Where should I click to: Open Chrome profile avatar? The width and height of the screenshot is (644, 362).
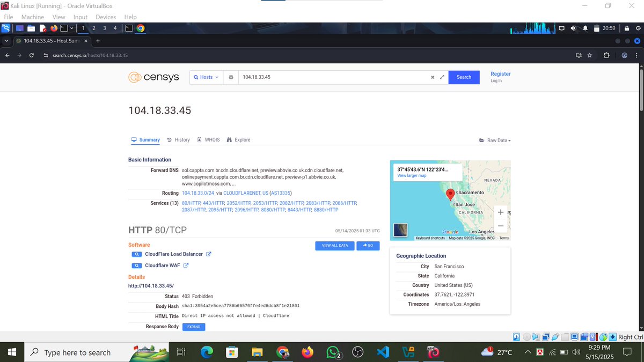coord(625,55)
